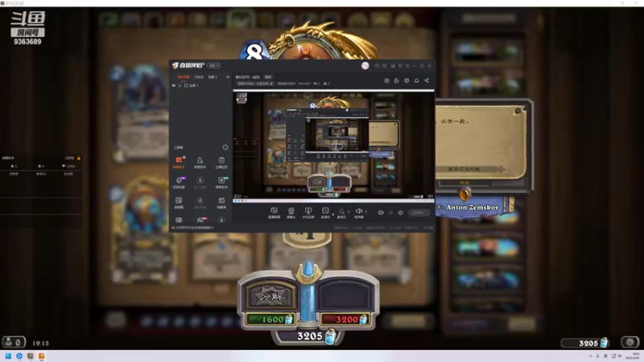Click the calendar icon in stream header

click(386, 80)
